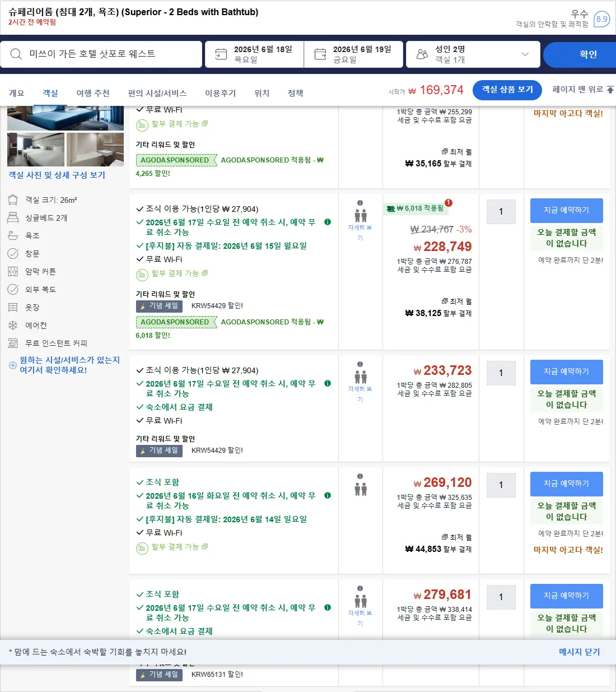
Task: Click the info icon in the ₩228,749 offer's June 17 cancellation row
Action: pos(328,222)
